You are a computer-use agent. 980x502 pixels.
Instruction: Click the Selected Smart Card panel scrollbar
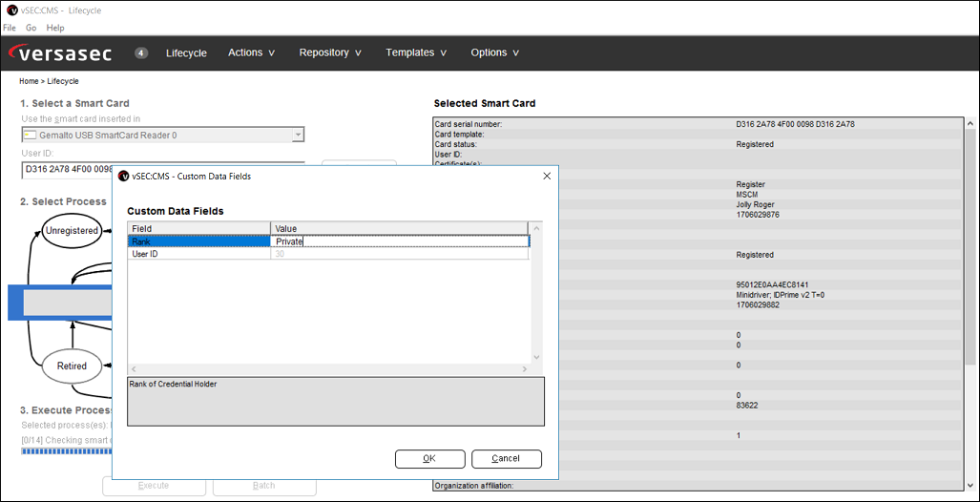[970, 303]
